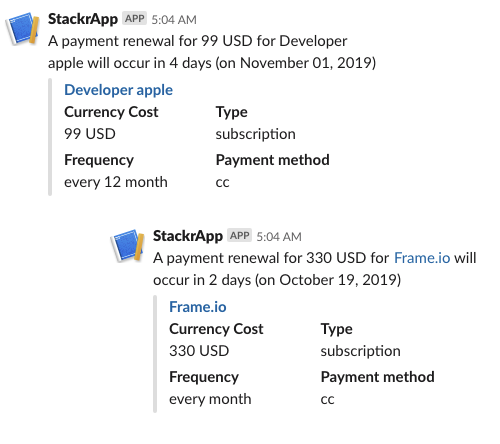Click 'subscription' type in the Developer apple card

coord(255,134)
